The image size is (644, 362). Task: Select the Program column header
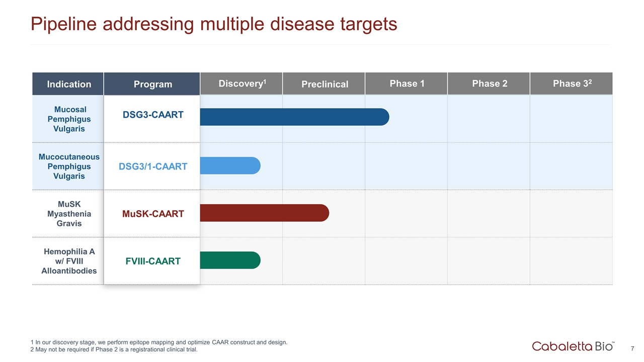pos(152,84)
